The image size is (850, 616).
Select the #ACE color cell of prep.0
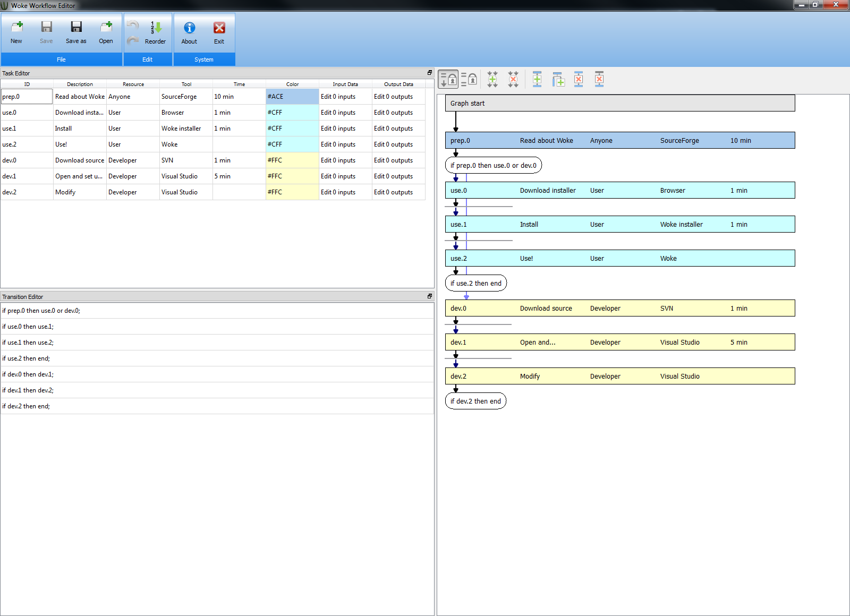pos(292,97)
